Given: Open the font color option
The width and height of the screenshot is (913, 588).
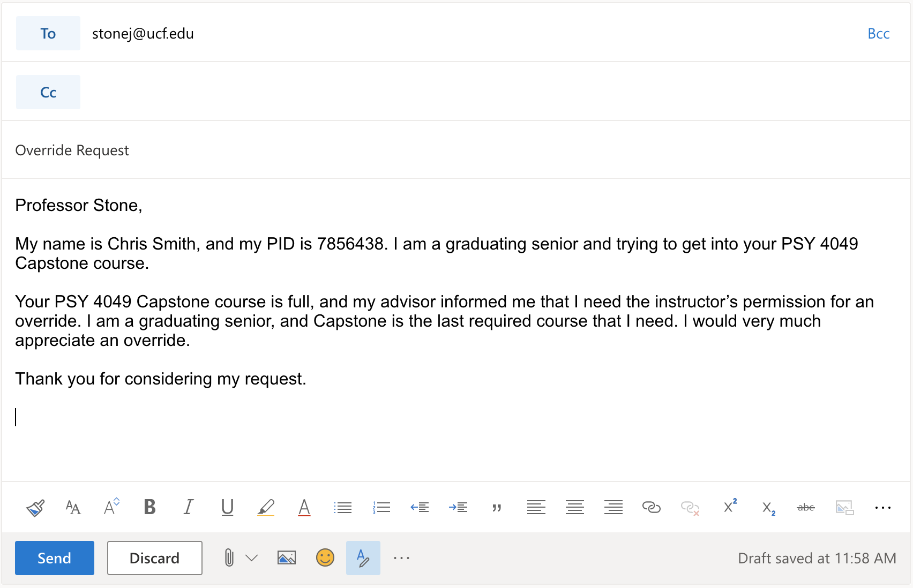Looking at the screenshot, I should pyautogui.click(x=304, y=507).
